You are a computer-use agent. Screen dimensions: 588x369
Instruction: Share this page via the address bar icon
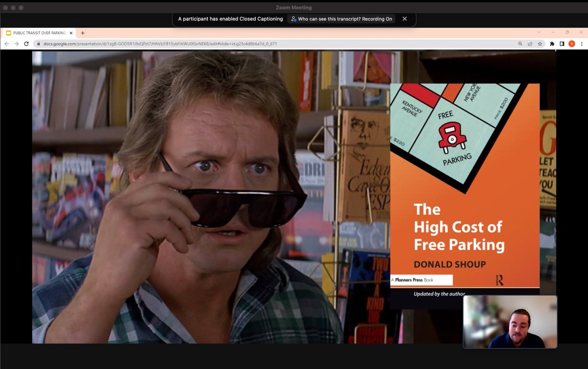(530, 44)
